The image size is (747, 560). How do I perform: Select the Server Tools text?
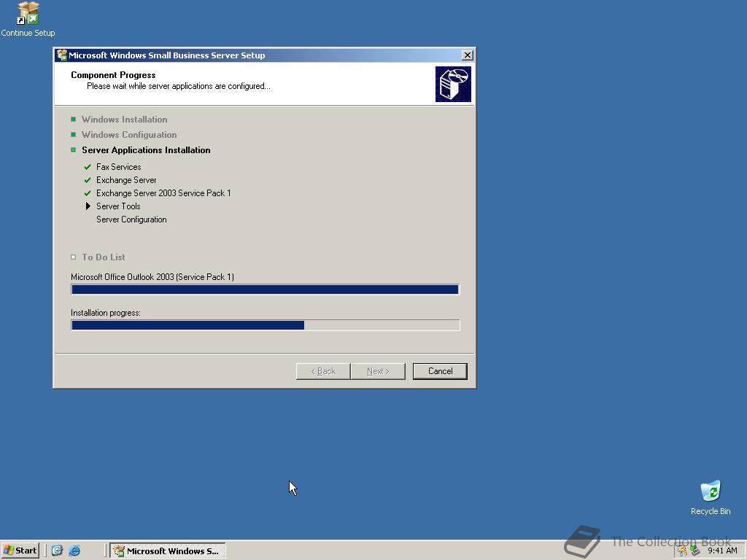(118, 206)
